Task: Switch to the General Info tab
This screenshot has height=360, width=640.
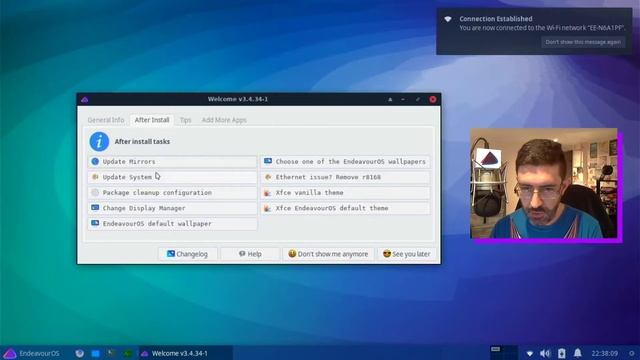Action: tap(106, 120)
